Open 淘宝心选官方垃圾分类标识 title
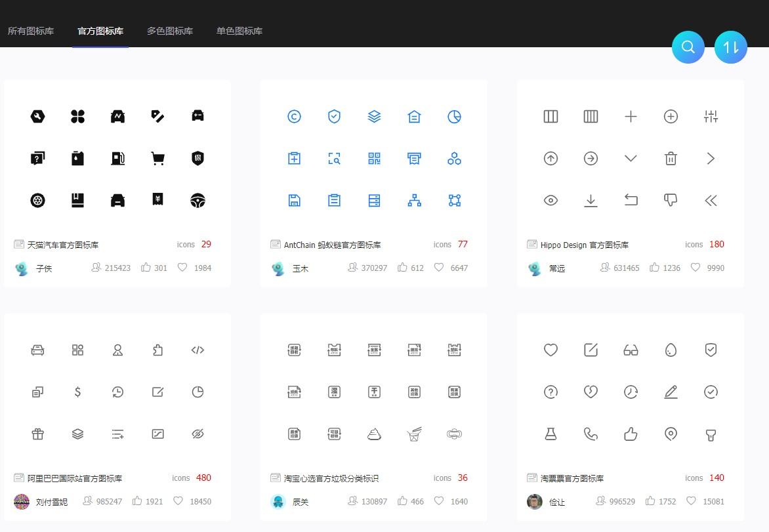This screenshot has width=769, height=532. coord(331,478)
